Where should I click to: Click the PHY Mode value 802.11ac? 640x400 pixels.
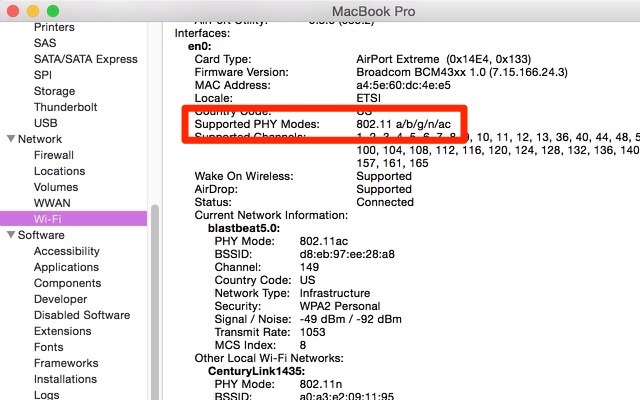click(x=324, y=241)
